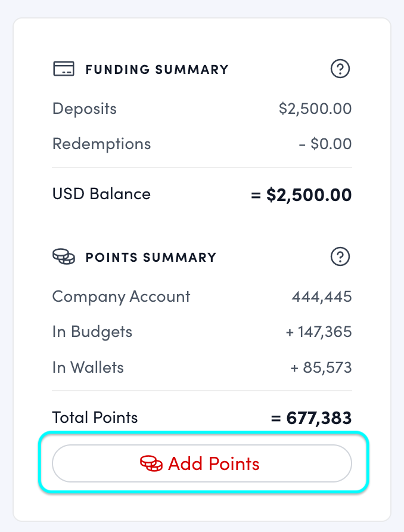Image resolution: width=404 pixels, height=532 pixels.
Task: Select the In Budgets row
Action: [92, 332]
